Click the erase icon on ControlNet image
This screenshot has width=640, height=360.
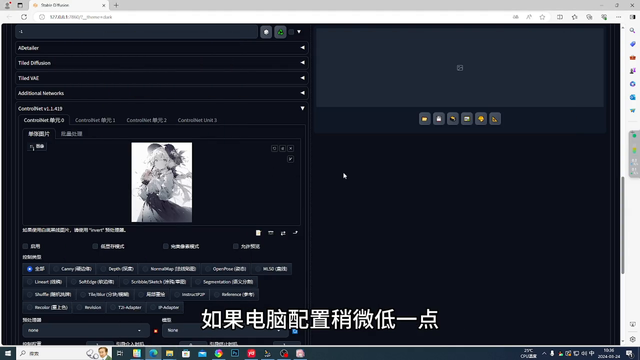pos(282,149)
